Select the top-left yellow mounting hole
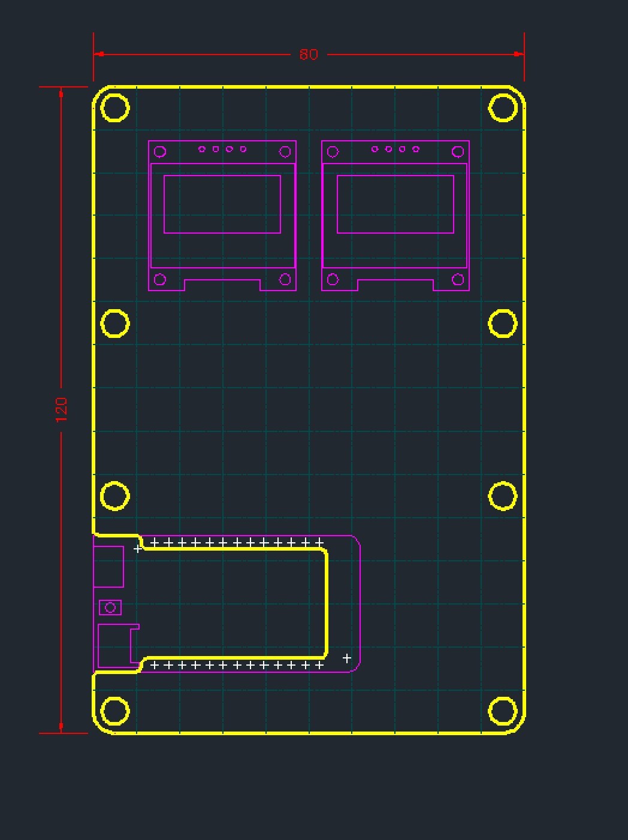The height and width of the screenshot is (840, 628). click(115, 108)
